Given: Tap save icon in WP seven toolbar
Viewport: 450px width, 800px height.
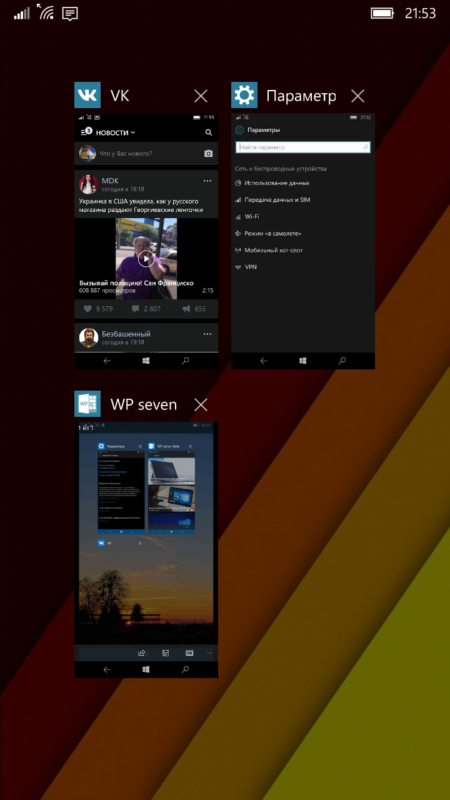Looking at the screenshot, I should pos(165,653).
